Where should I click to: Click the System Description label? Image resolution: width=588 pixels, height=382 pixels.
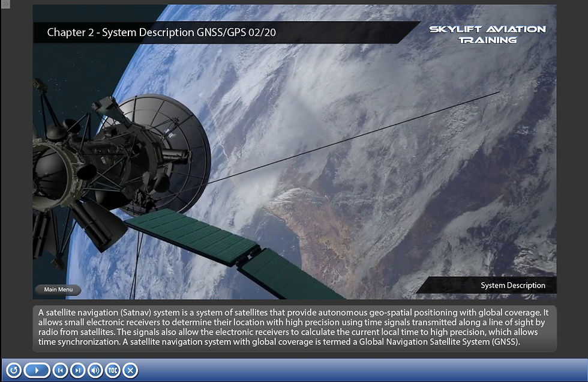pyautogui.click(x=513, y=285)
